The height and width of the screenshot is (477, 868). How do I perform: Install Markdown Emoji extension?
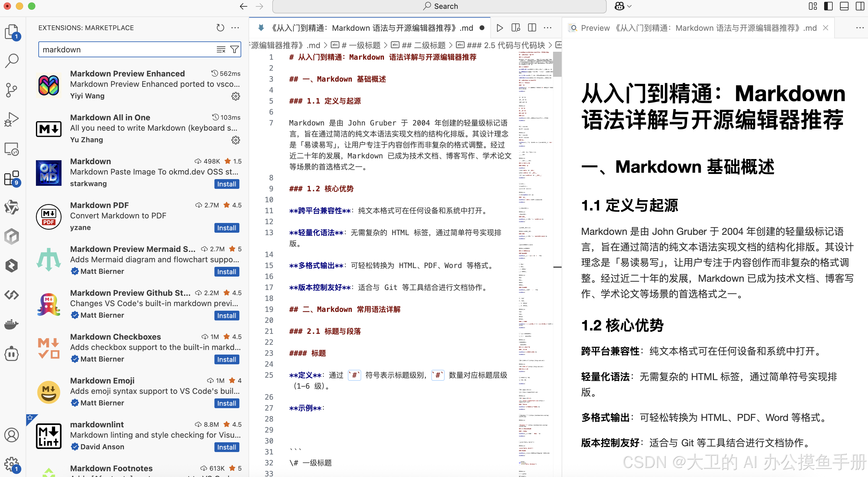(x=226, y=403)
